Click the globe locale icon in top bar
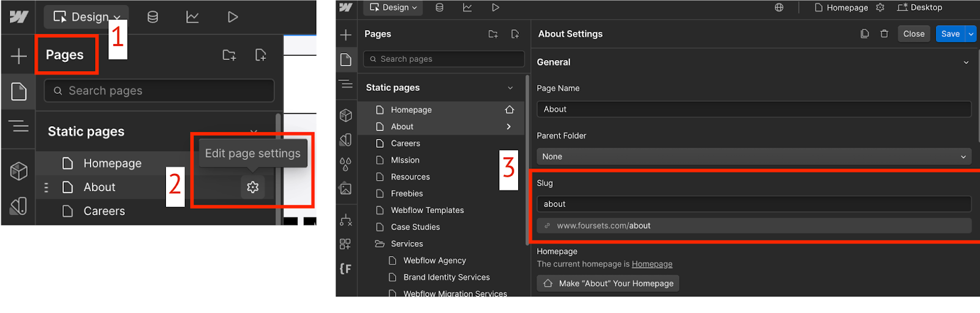 tap(779, 7)
